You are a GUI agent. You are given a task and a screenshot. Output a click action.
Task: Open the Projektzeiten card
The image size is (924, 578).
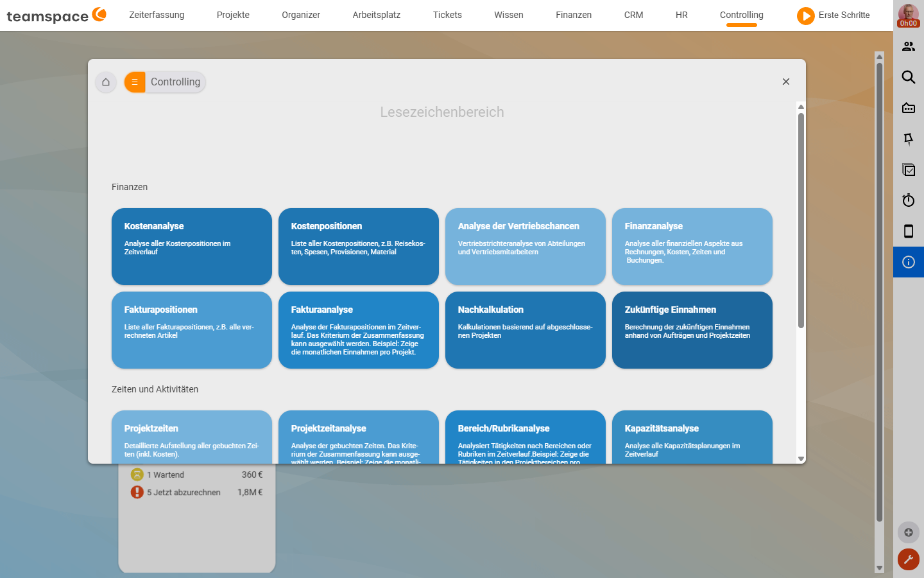coord(192,437)
